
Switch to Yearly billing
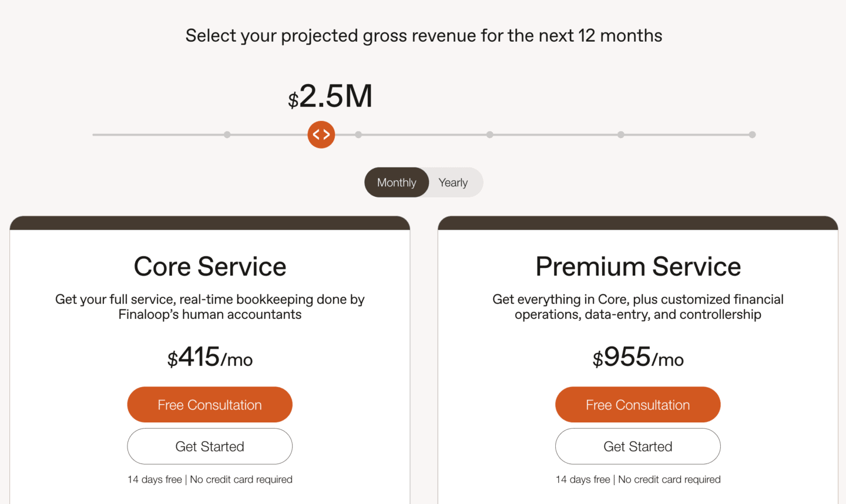[x=453, y=182]
